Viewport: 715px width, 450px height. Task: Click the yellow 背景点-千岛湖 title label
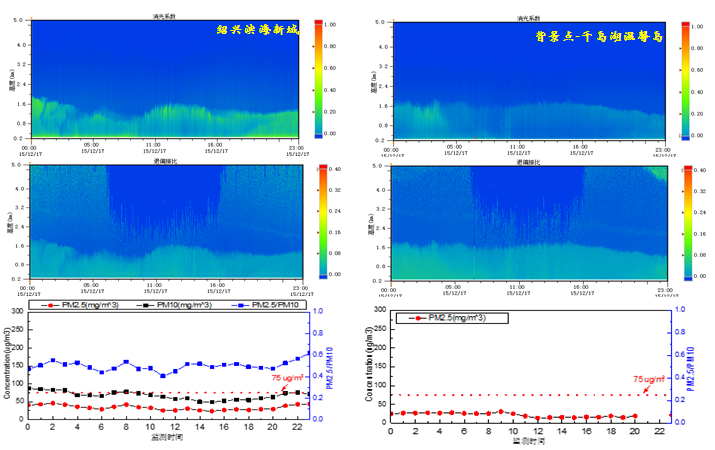597,37
